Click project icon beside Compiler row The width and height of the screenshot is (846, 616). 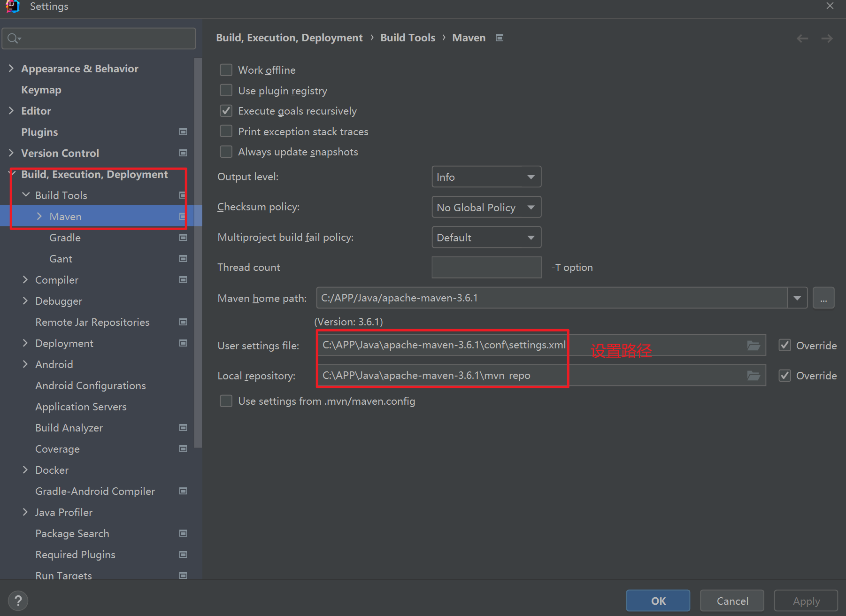point(183,280)
